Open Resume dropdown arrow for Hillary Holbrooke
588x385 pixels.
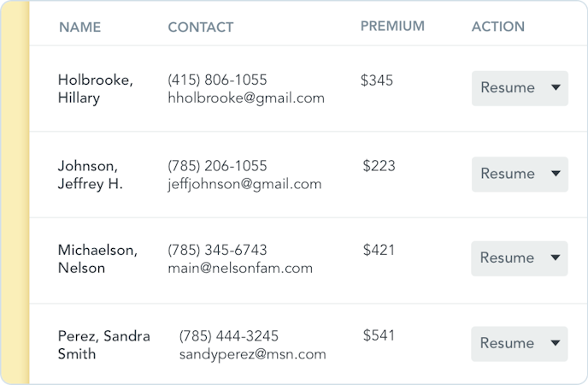pyautogui.click(x=555, y=88)
